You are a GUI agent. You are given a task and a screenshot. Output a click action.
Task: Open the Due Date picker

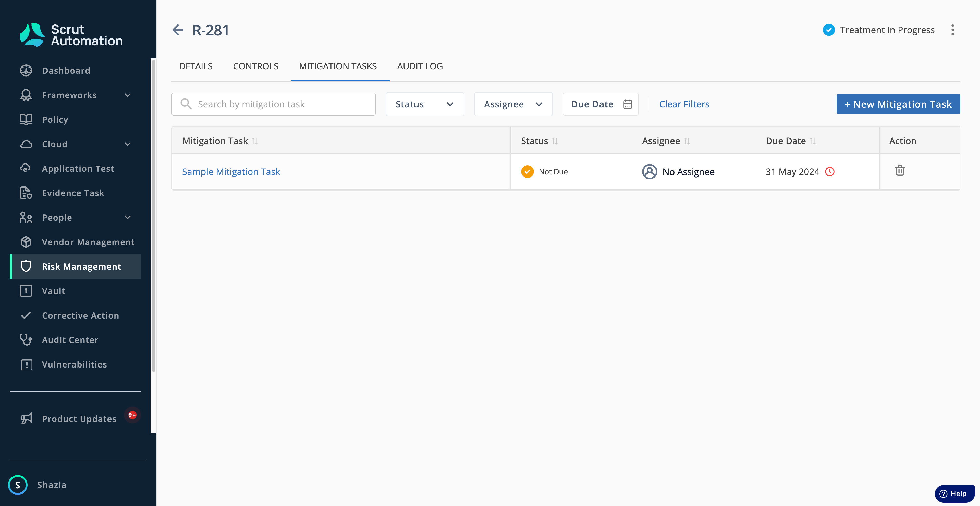(x=601, y=104)
